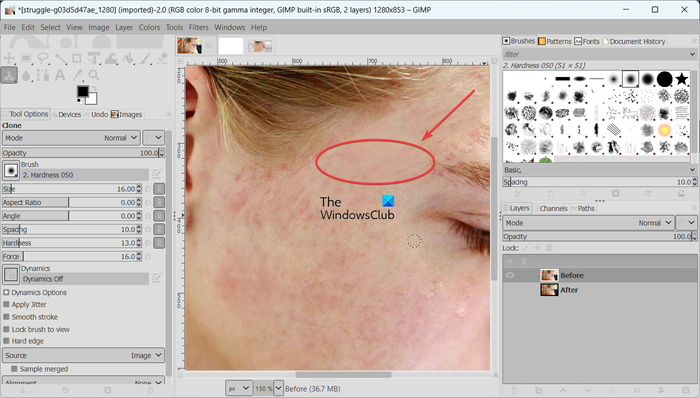Select the Move tool
The image size is (700, 398).
pos(9,58)
